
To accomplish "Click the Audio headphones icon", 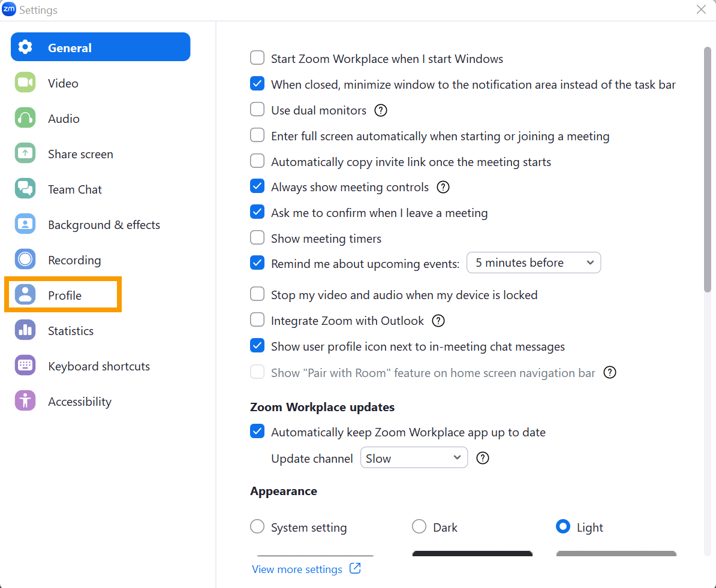I will pyautogui.click(x=25, y=118).
